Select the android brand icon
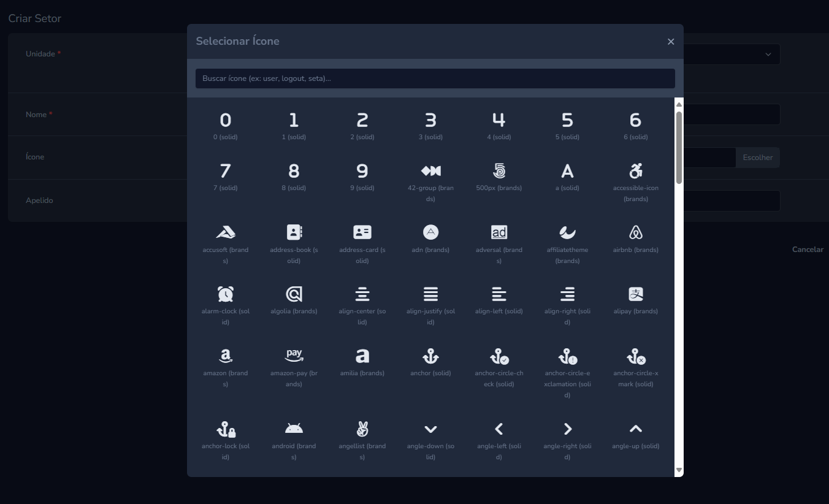Screen dimensions: 829x504 294,429
